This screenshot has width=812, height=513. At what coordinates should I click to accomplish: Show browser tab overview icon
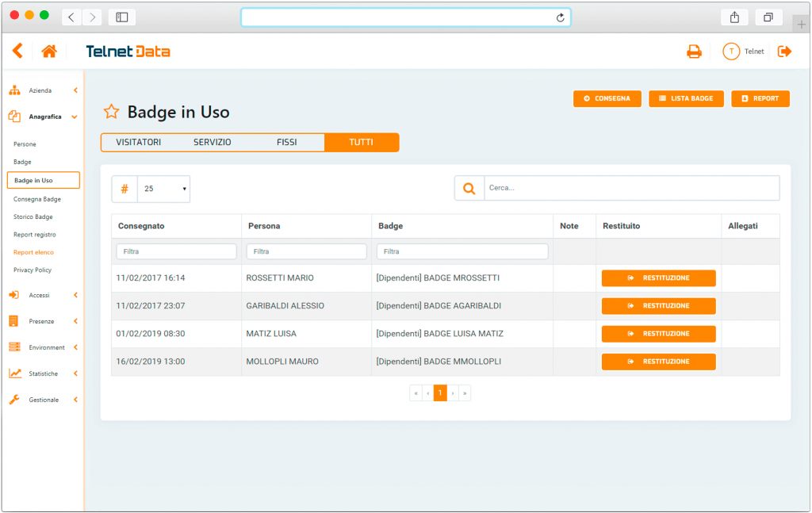768,17
